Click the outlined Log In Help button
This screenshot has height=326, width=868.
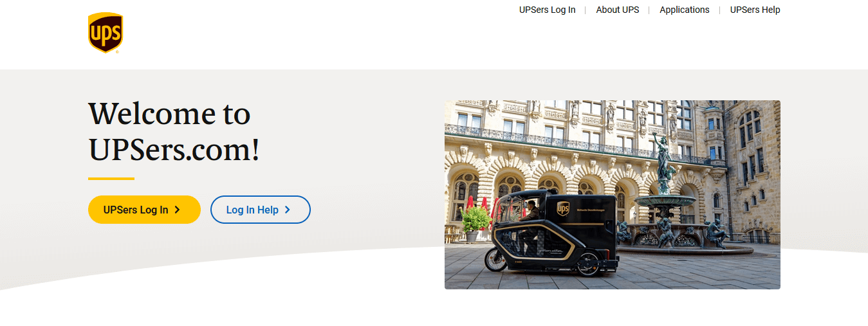click(x=261, y=210)
